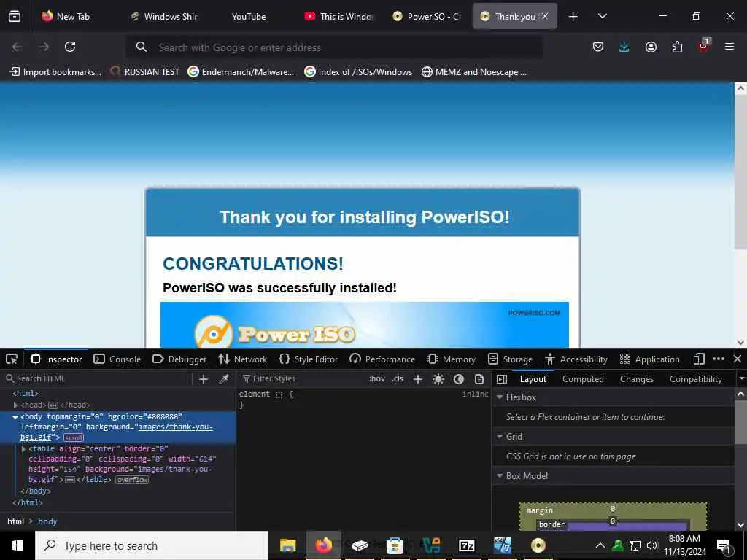Focus the Search HTML field
Viewport: 747px width, 560px height.
pyautogui.click(x=97, y=379)
